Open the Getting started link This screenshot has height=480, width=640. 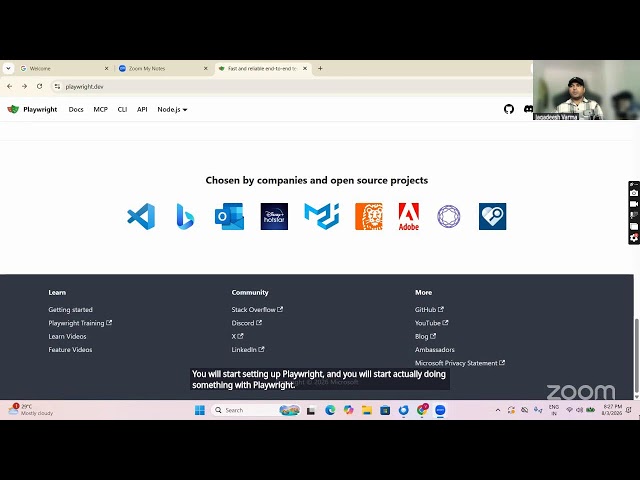pos(71,310)
